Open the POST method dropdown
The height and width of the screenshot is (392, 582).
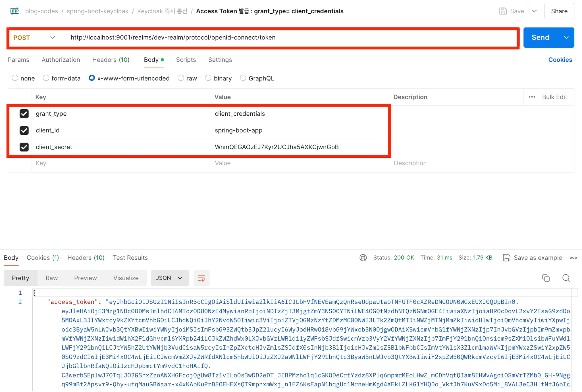(x=34, y=37)
